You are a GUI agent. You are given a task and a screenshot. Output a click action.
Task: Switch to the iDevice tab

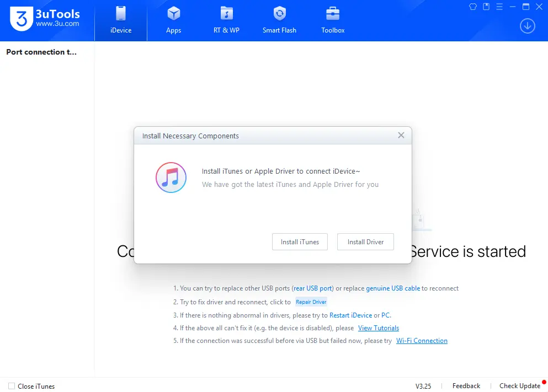pos(121,20)
